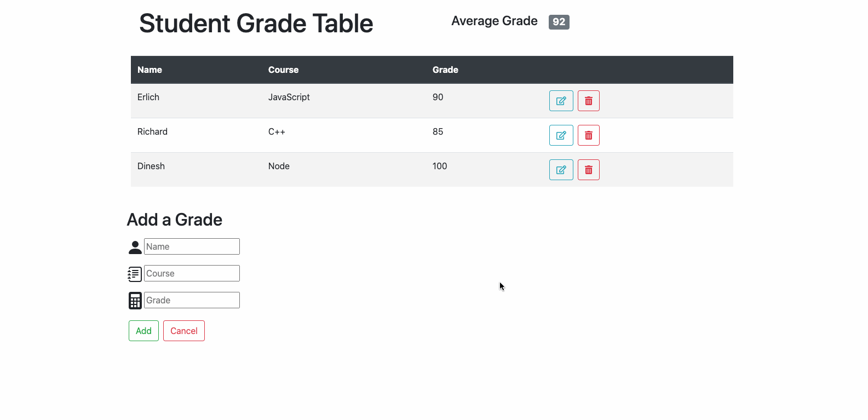
Task: Click the list icon beside Course field
Action: (x=135, y=274)
